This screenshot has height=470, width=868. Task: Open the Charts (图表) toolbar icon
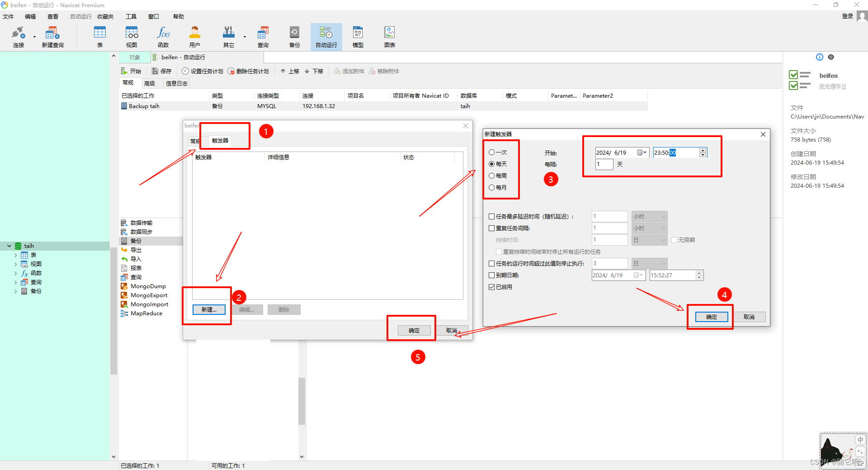[390, 37]
